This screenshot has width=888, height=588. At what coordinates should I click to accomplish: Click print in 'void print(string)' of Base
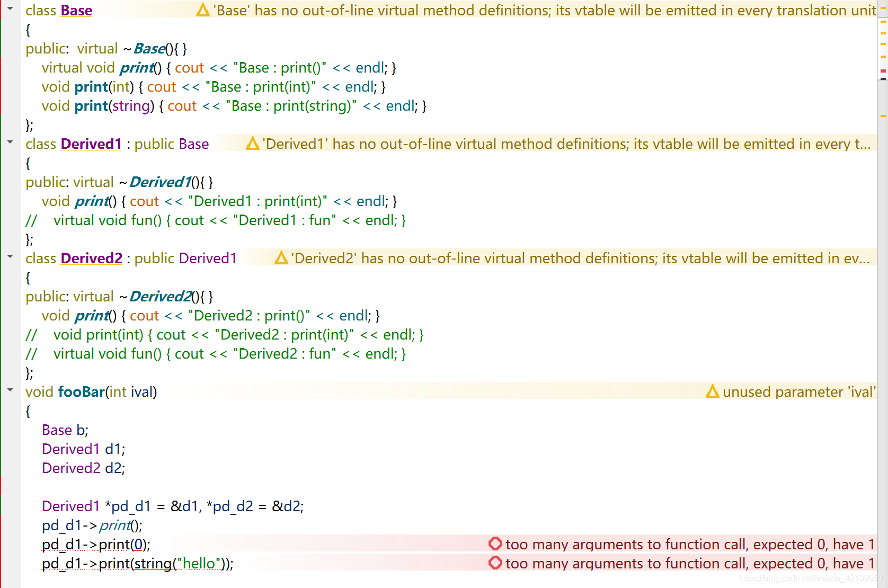[91, 106]
